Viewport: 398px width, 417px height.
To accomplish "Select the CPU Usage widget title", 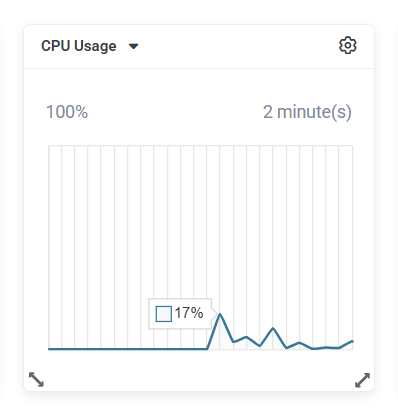I will pyautogui.click(x=79, y=46).
